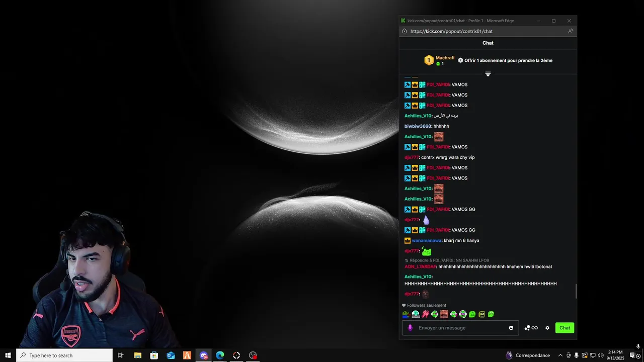Image resolution: width=644 pixels, height=362 pixels.
Task: Send message with the green Chat button
Action: 565,328
